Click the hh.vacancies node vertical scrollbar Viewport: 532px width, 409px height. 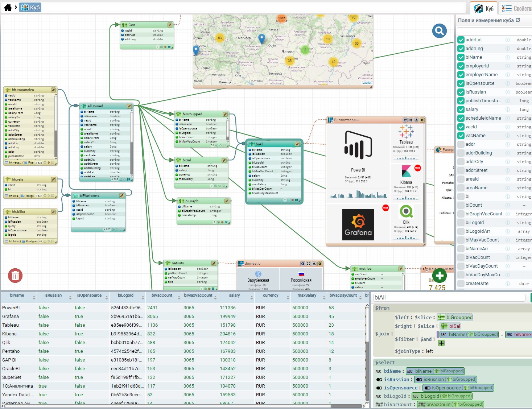[x=55, y=126]
